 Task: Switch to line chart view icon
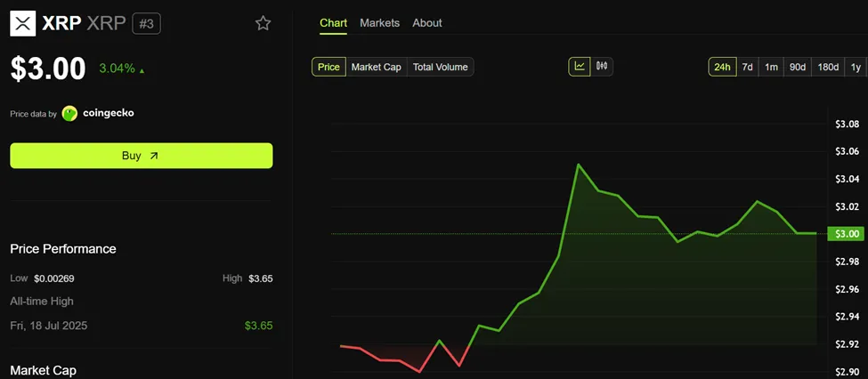[x=580, y=66]
